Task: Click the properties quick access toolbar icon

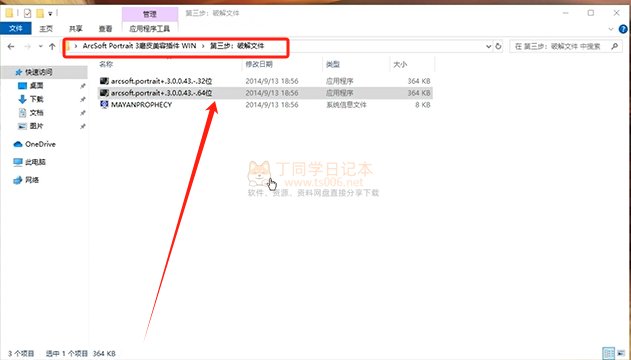Action: pos(27,14)
